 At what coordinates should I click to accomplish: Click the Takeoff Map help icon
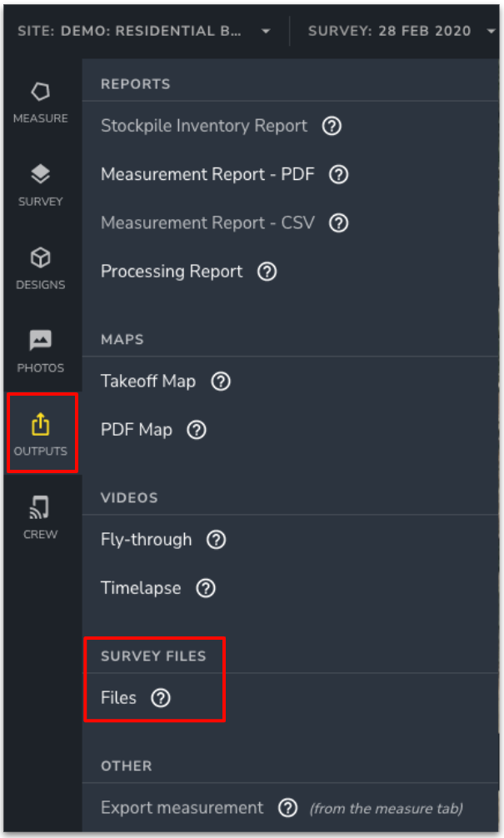point(220,381)
